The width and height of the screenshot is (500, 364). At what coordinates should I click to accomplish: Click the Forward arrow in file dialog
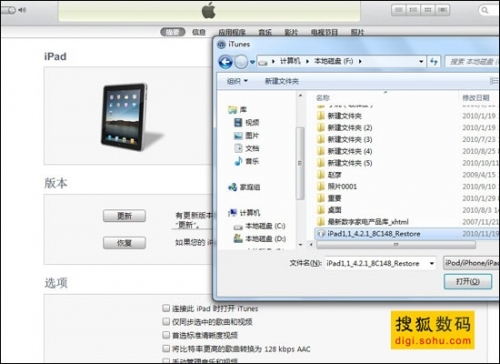click(241, 62)
